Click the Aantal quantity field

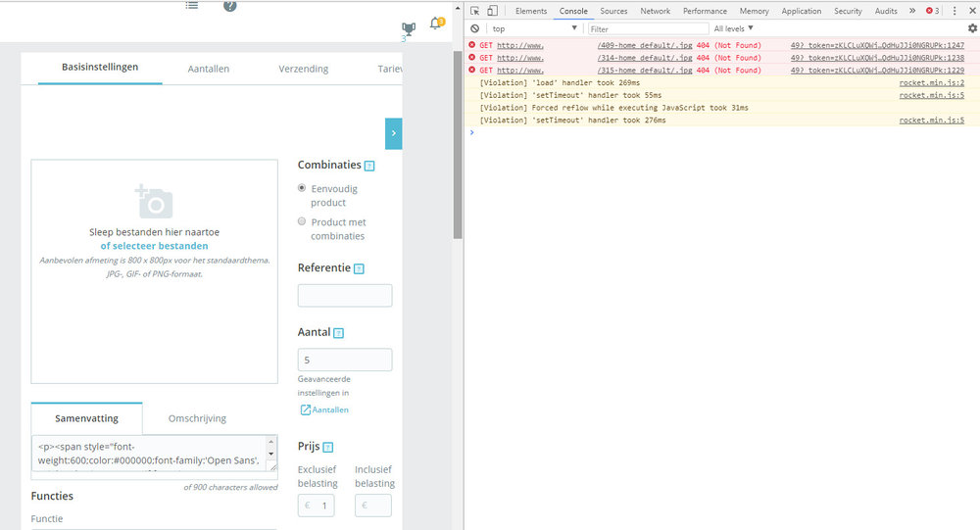[345, 360]
